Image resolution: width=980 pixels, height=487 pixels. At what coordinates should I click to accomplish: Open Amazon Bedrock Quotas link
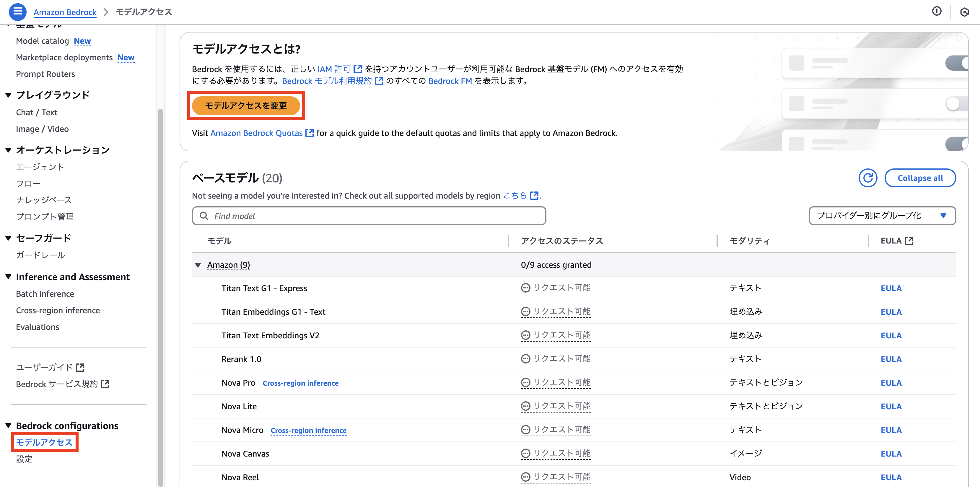pos(256,133)
